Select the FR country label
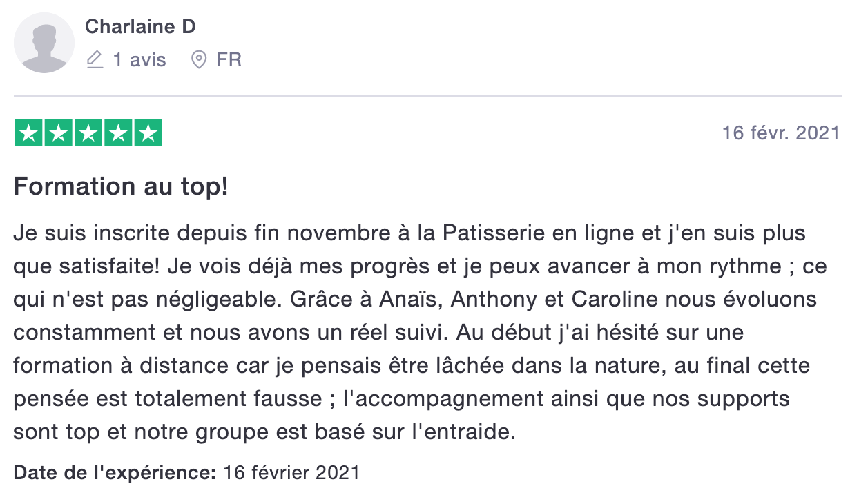Screen dimensions: 859x504 (x=229, y=60)
